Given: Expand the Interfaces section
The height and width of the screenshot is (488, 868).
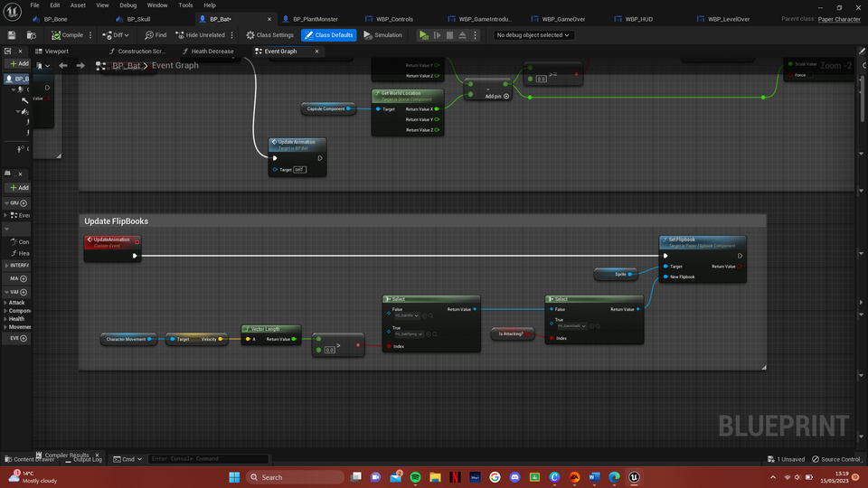Looking at the screenshot, I should coord(6,265).
